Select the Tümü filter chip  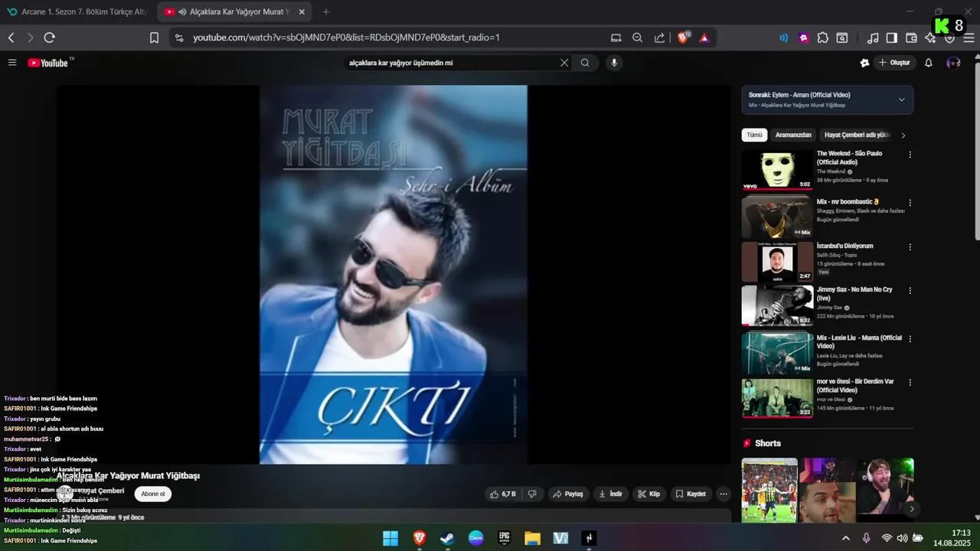point(754,135)
